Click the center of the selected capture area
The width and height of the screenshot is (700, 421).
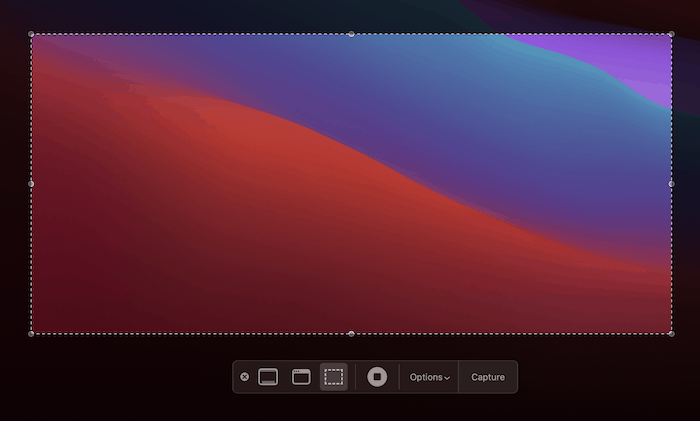351,184
